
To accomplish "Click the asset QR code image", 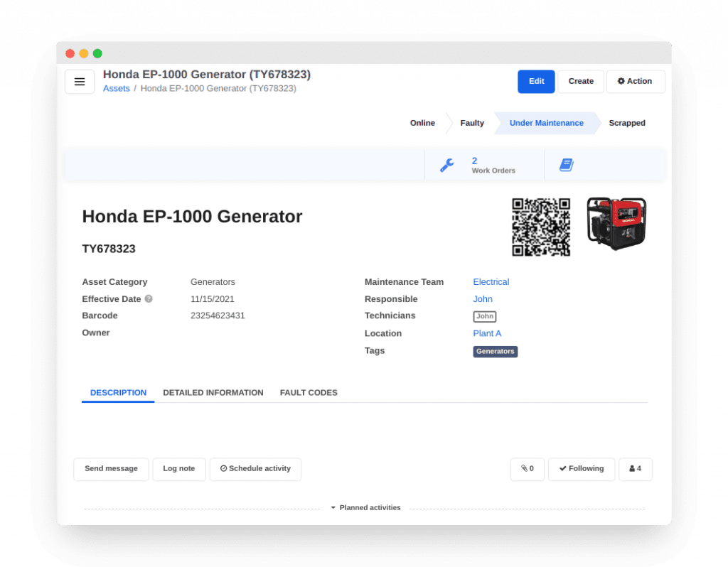I will (541, 227).
